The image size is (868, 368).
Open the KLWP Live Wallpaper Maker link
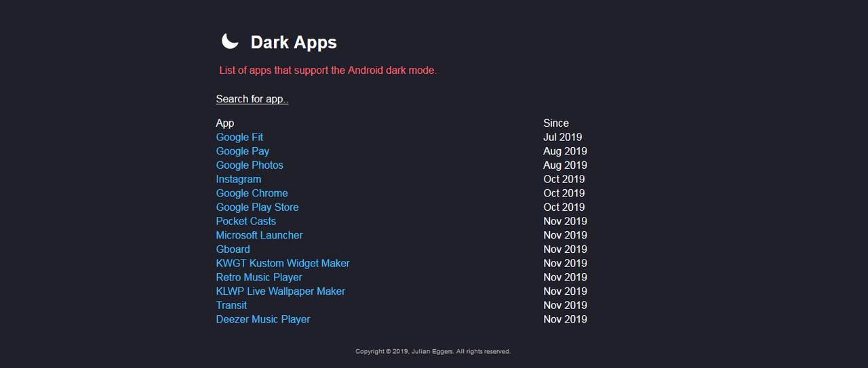(281, 291)
